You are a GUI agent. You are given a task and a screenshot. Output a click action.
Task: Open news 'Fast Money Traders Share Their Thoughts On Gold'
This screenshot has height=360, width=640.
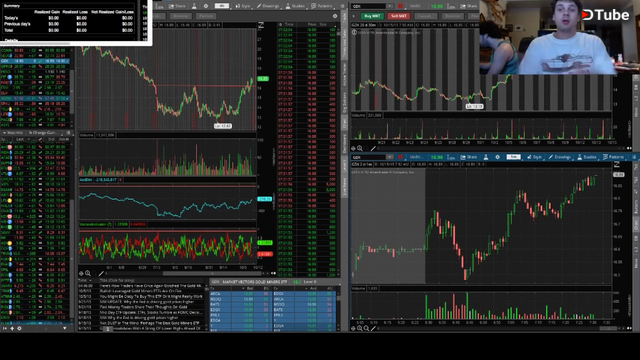tap(143, 307)
